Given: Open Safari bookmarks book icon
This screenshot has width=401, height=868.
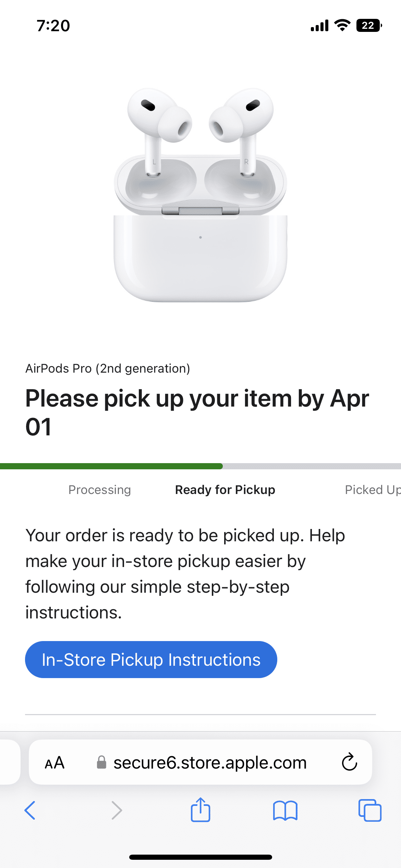Looking at the screenshot, I should [x=285, y=810].
